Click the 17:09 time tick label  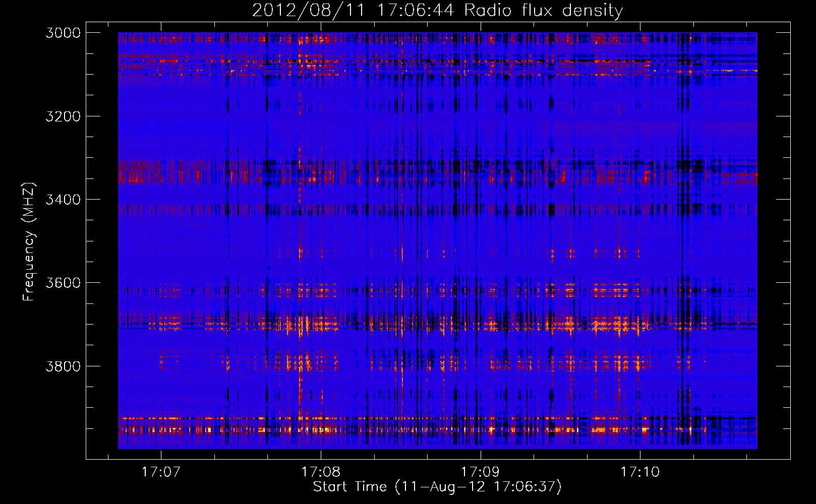pyautogui.click(x=480, y=472)
